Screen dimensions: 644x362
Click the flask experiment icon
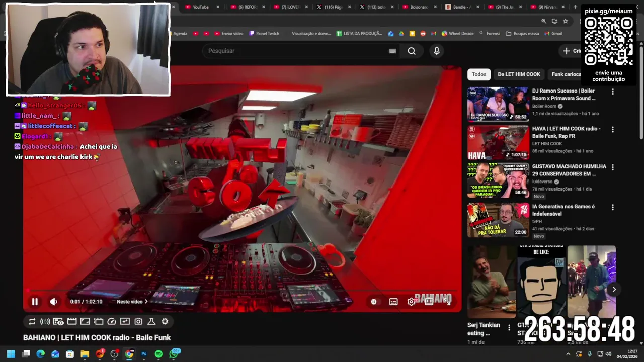pos(151,321)
